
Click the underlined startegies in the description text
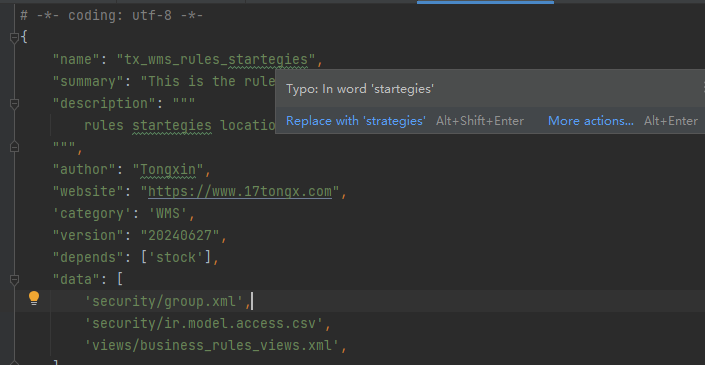172,125
